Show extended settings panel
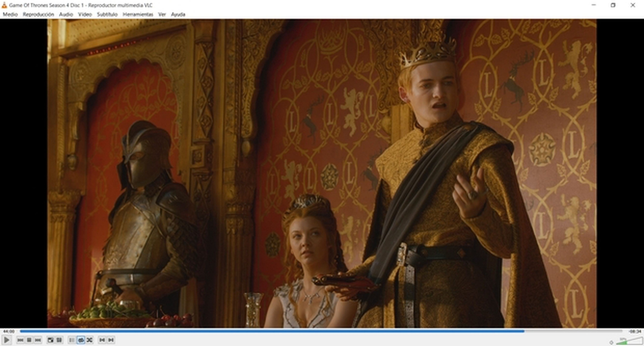Screen dimensions: 644x346 (x=59, y=340)
